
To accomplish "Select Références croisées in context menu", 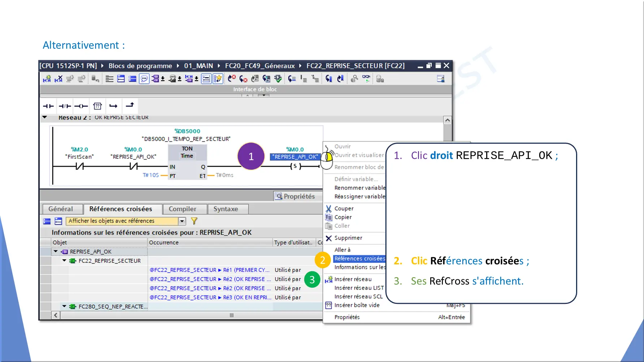I will pos(360,258).
